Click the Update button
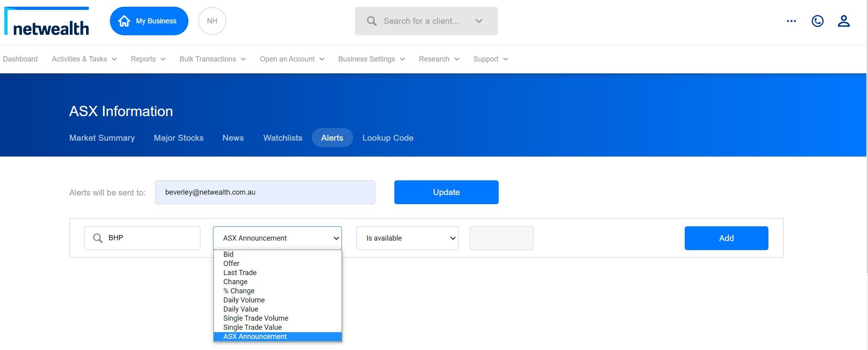The height and width of the screenshot is (350, 868). click(446, 192)
